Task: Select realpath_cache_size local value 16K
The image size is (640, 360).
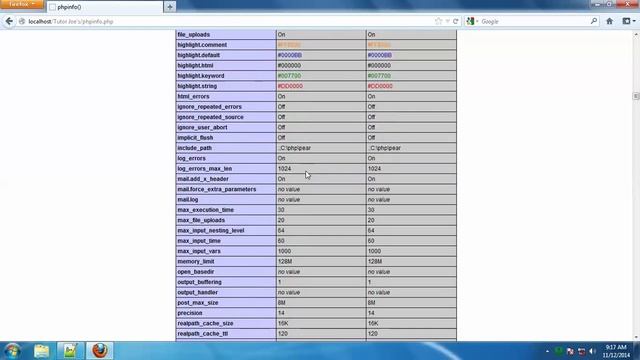Action: [283, 323]
